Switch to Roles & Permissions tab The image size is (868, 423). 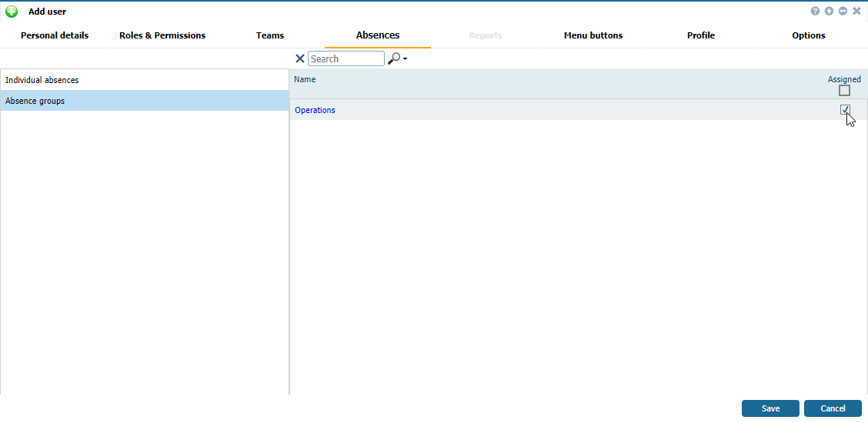(x=162, y=35)
